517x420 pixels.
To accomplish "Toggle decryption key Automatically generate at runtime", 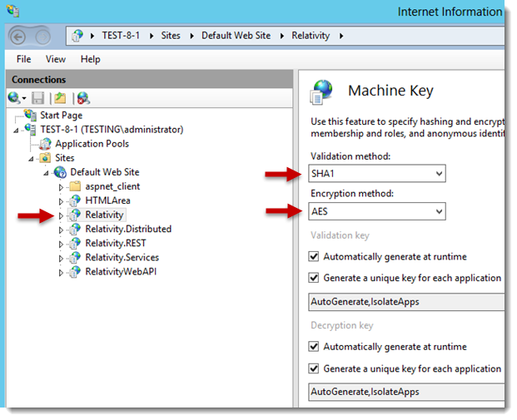I will [x=314, y=347].
